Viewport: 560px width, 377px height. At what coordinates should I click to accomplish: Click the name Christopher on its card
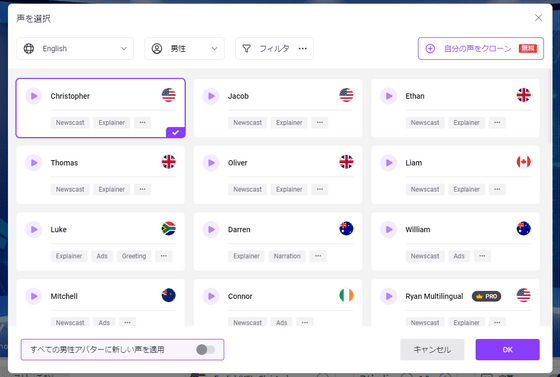tap(70, 96)
